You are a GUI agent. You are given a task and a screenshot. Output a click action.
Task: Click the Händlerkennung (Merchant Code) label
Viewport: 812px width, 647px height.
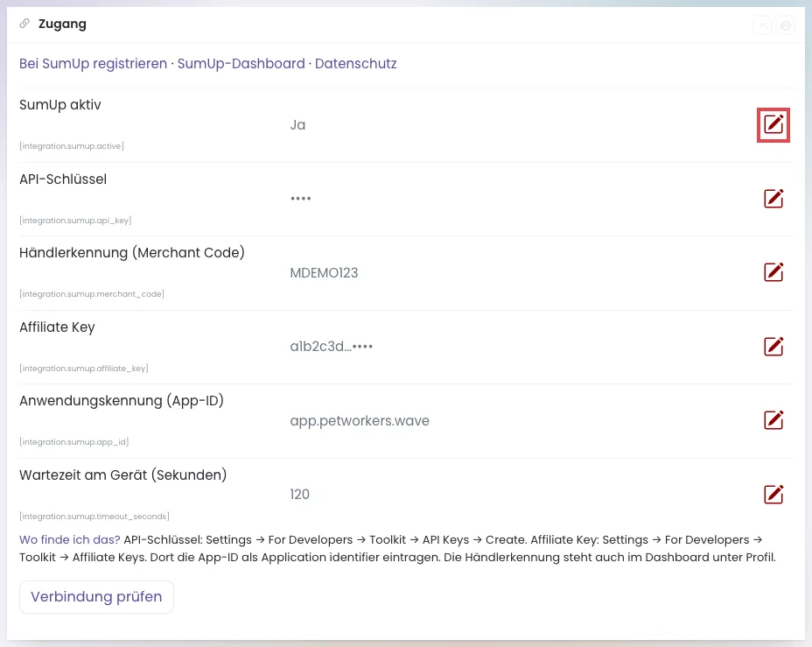[132, 253]
